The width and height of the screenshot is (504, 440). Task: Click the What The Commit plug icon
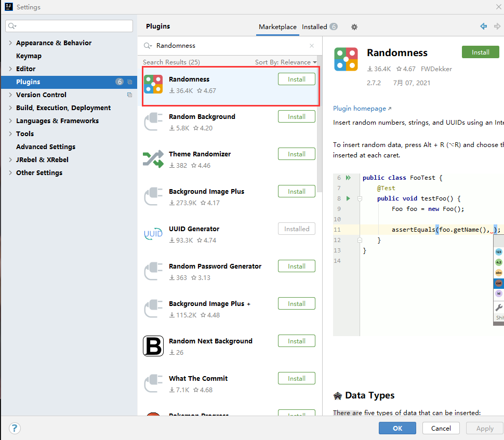click(153, 383)
